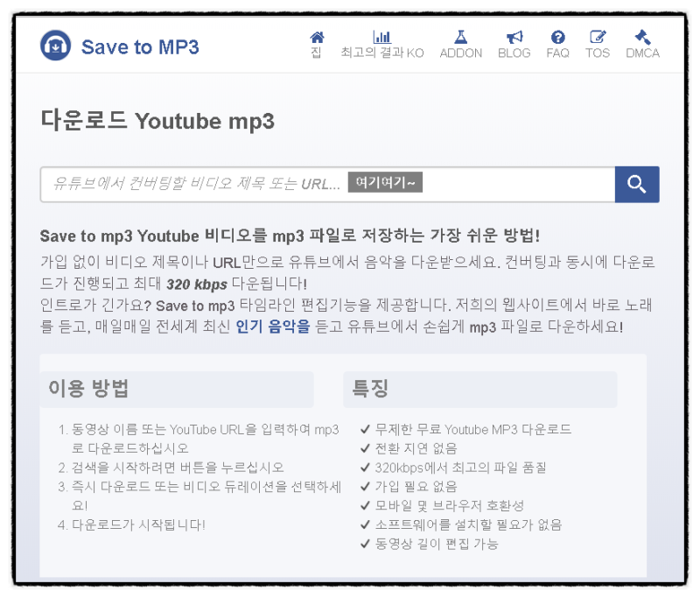Open the DMCA menu label
700x598 pixels.
642,53
